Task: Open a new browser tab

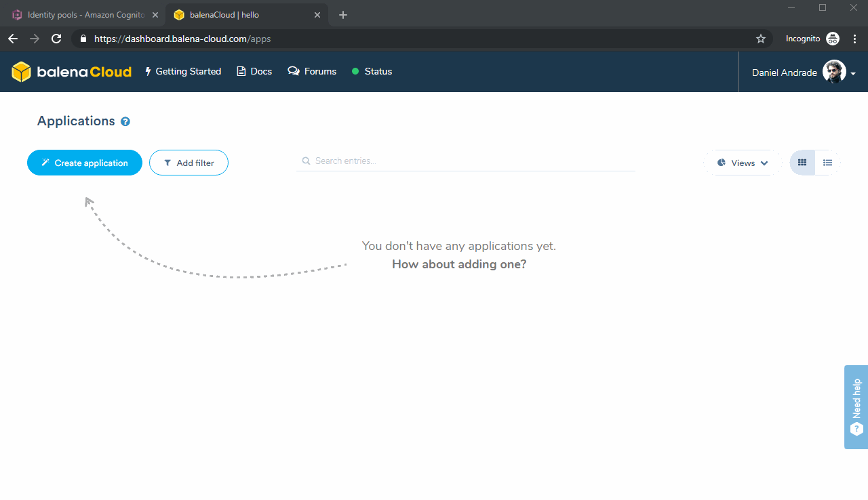Action: [343, 15]
